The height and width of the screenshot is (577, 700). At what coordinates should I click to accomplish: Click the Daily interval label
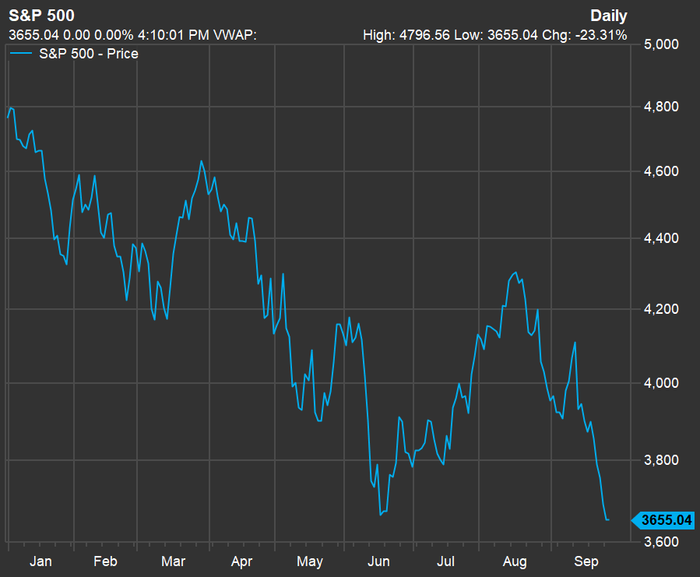pos(608,16)
